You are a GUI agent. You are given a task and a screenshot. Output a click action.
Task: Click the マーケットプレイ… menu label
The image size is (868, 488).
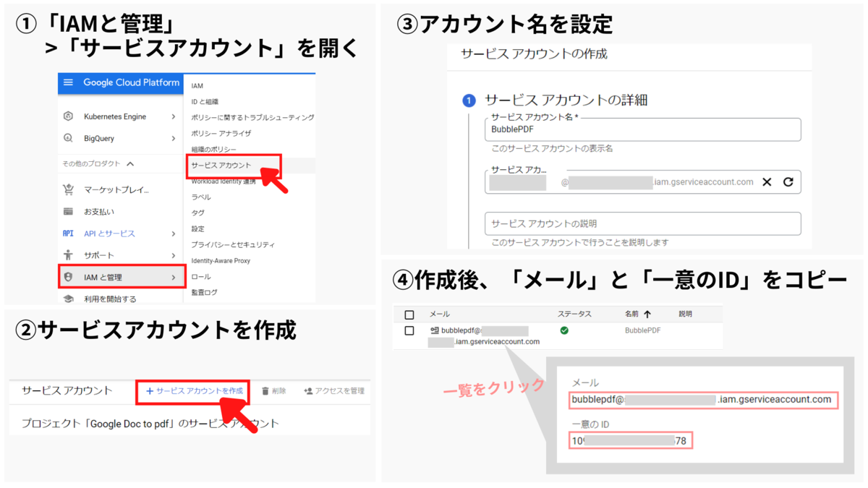(x=116, y=190)
